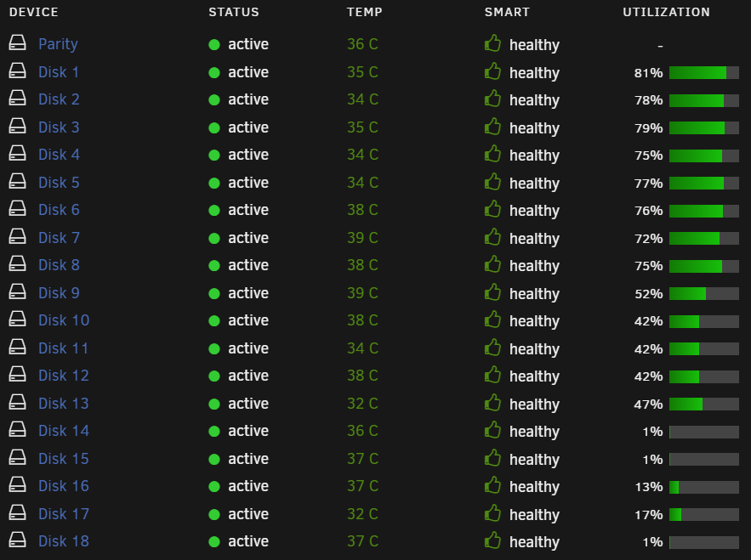
Task: Click the 32 C temperature of Disk 13
Action: click(362, 403)
